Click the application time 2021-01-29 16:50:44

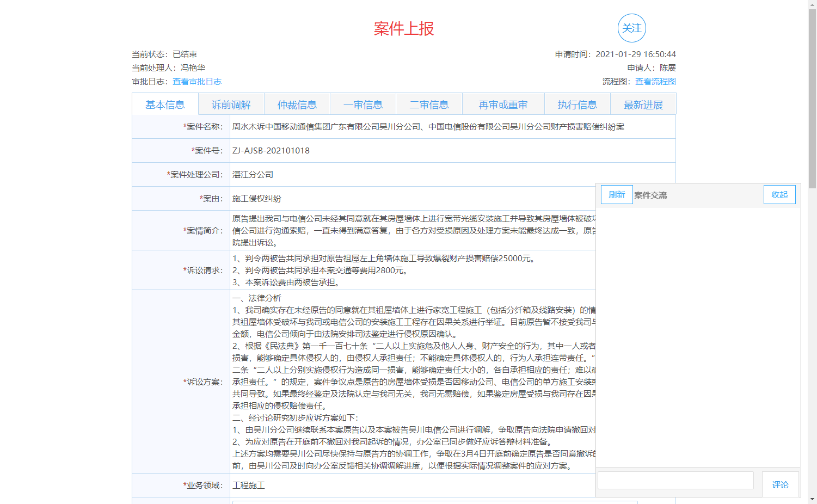(636, 54)
